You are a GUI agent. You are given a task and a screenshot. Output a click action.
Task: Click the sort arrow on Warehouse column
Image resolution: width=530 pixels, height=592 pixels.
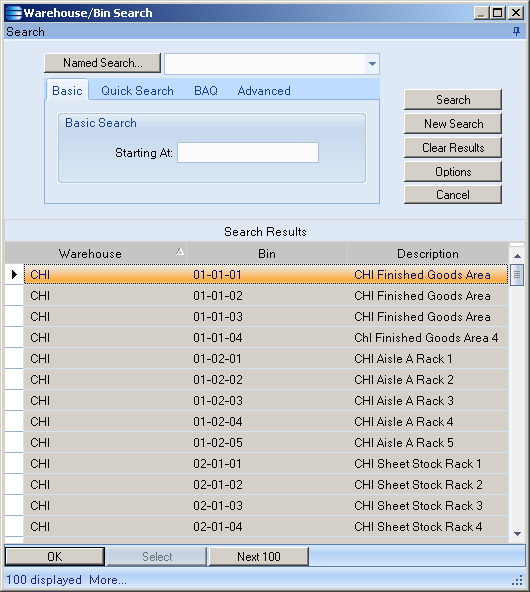(x=180, y=251)
